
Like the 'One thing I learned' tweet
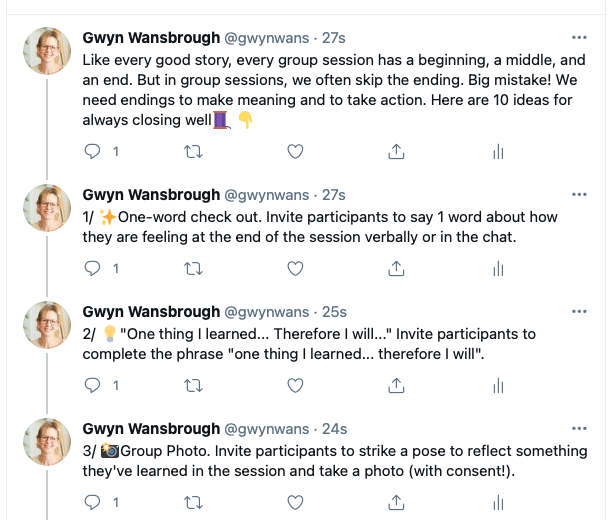click(295, 385)
